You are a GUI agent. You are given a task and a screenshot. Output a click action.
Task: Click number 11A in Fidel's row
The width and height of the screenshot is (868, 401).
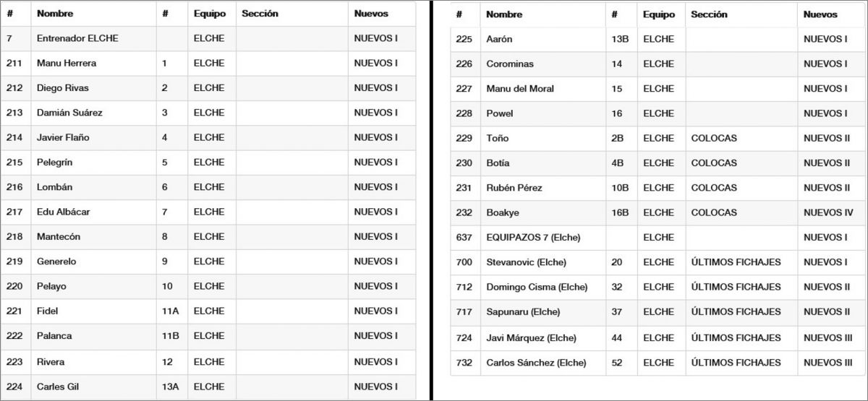[x=171, y=311]
